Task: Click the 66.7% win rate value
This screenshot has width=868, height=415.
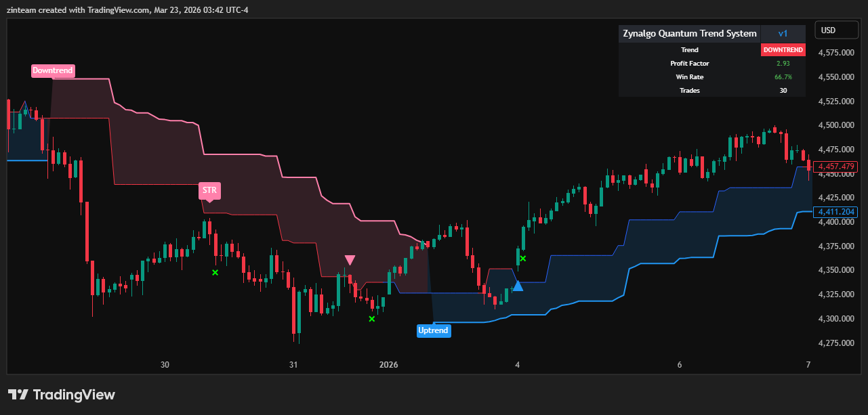Action: pyautogui.click(x=783, y=77)
